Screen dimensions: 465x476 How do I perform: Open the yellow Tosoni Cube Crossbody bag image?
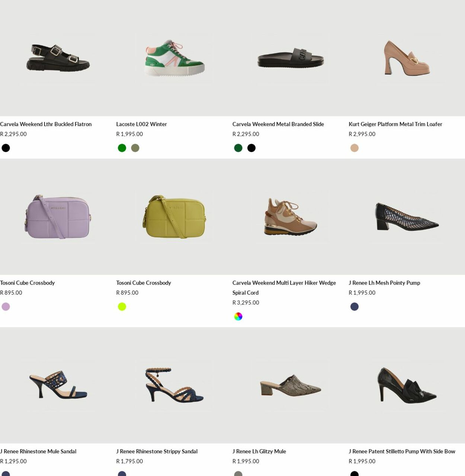(x=174, y=217)
